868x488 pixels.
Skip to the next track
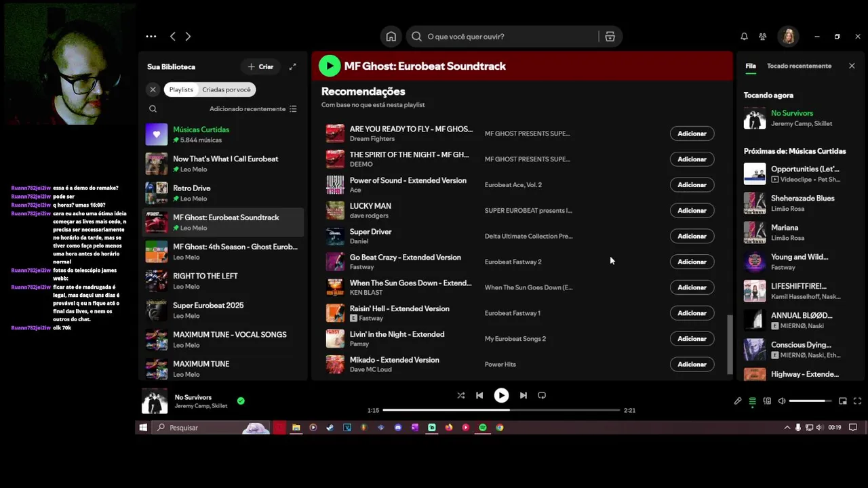523,395
